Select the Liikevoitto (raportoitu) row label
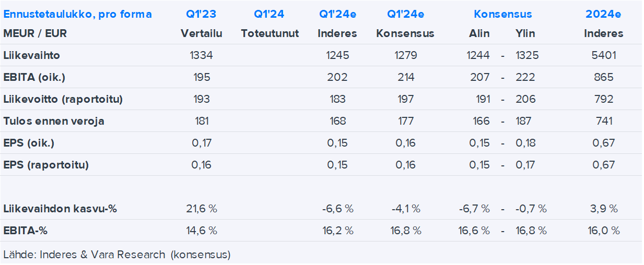Screen dimensions: 644x265 (x=63, y=99)
